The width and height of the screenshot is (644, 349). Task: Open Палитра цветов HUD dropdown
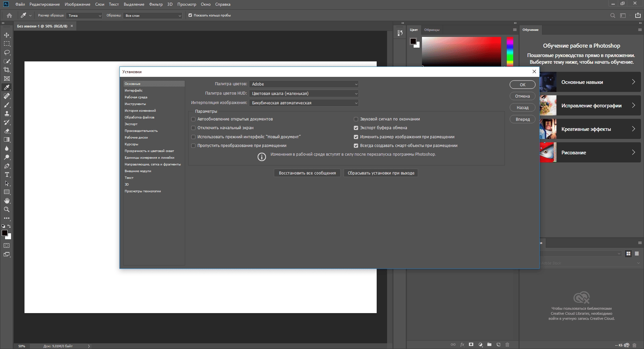click(x=304, y=94)
